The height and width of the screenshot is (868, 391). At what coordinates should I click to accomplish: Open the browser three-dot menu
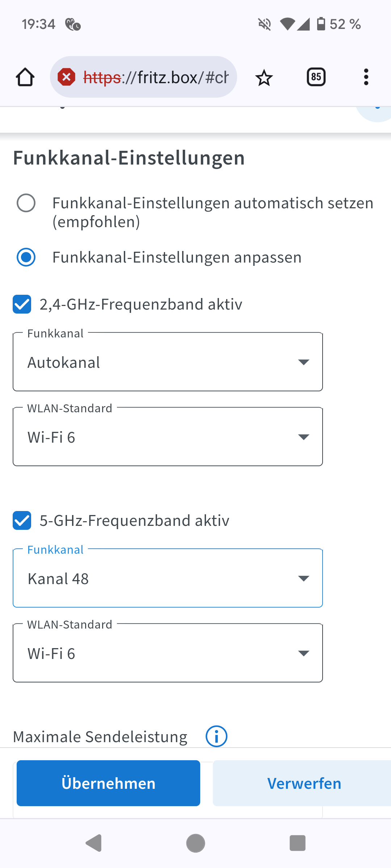[366, 77]
